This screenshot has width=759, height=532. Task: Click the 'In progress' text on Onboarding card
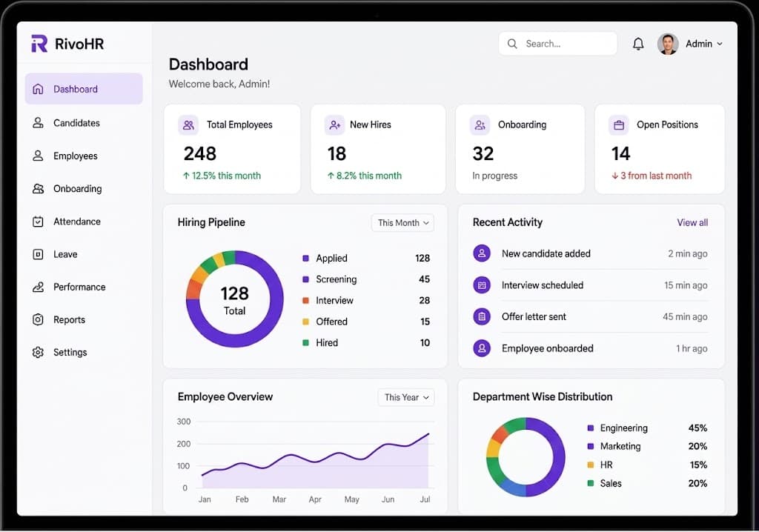coord(494,176)
